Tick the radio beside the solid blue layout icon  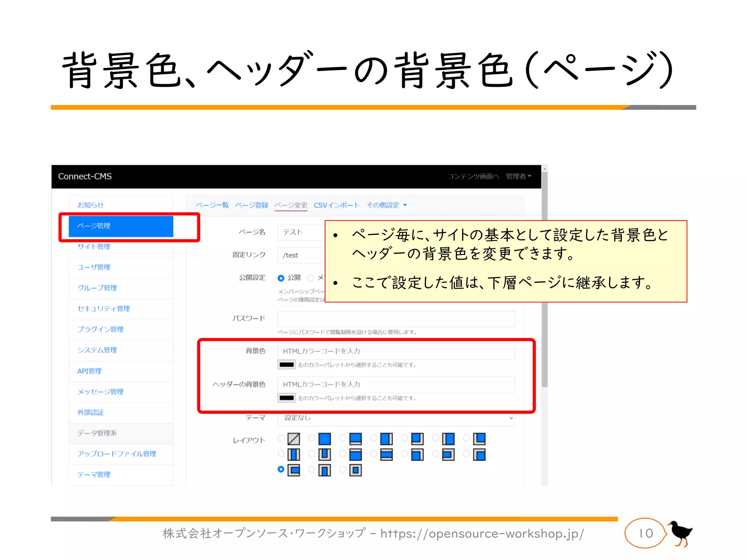coord(312,438)
